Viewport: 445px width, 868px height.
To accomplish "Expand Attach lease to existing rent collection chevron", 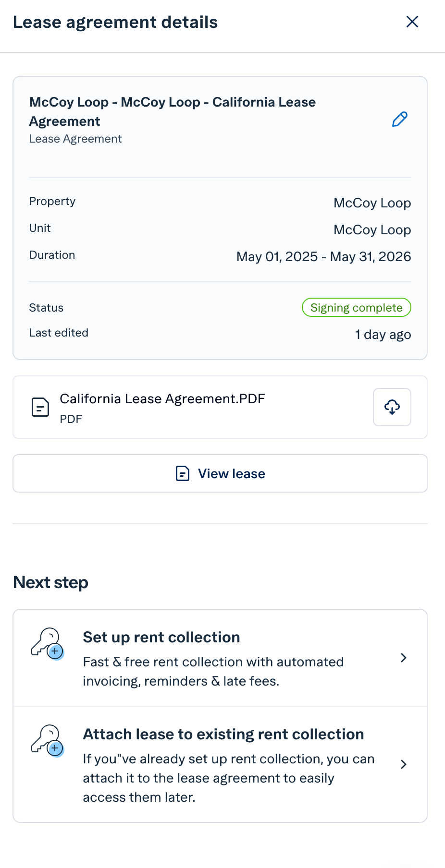I will (404, 764).
